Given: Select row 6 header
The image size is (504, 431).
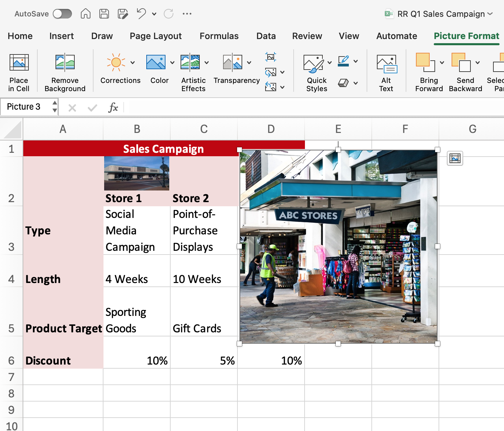Looking at the screenshot, I should [11, 353].
